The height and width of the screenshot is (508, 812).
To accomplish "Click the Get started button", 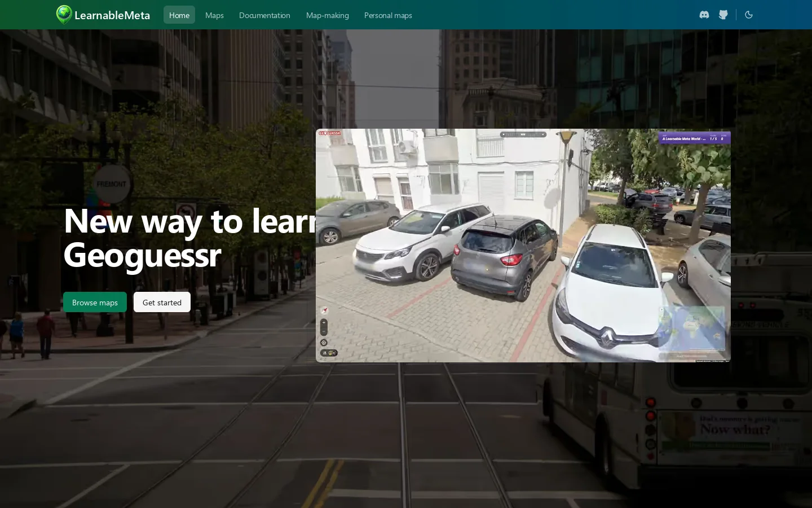I will tap(162, 302).
